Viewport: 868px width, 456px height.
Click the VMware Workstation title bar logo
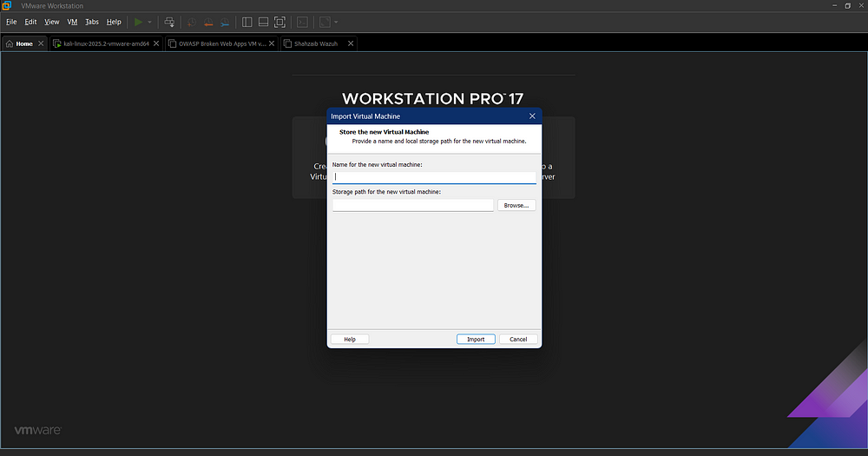click(7, 5)
